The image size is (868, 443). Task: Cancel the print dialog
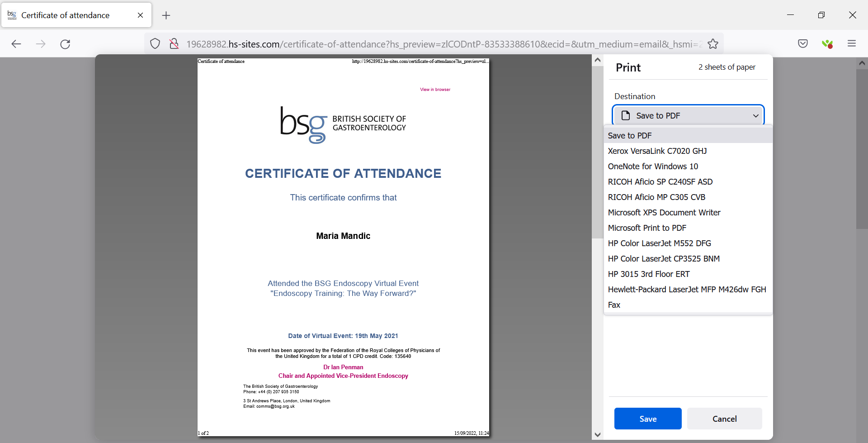coord(725,419)
